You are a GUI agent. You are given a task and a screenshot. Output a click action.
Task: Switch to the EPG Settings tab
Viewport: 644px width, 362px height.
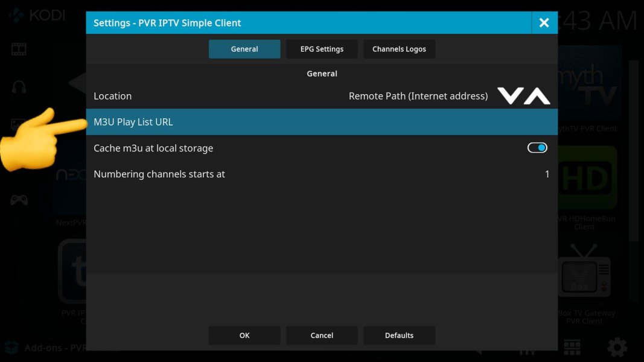pyautogui.click(x=322, y=49)
